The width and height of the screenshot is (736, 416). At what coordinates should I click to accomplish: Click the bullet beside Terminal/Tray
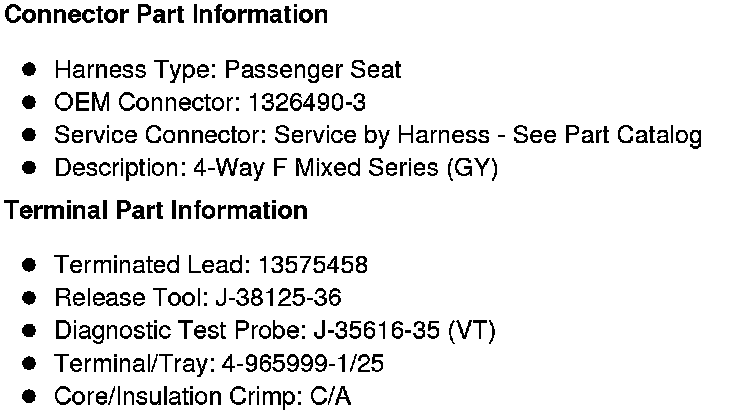[x=30, y=363]
